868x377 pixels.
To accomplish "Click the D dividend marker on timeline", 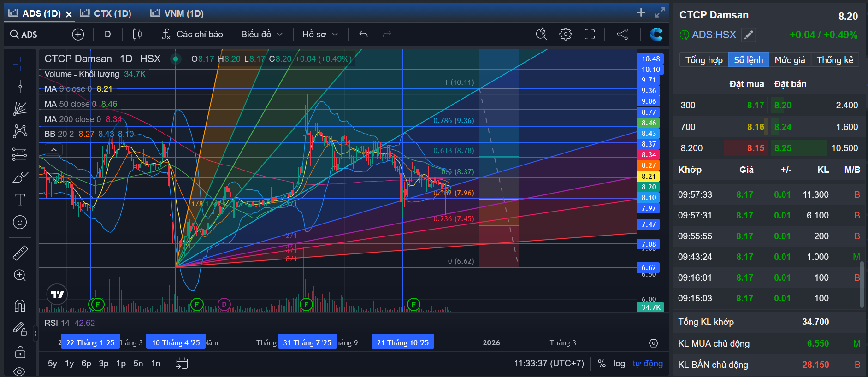I will tap(224, 304).
